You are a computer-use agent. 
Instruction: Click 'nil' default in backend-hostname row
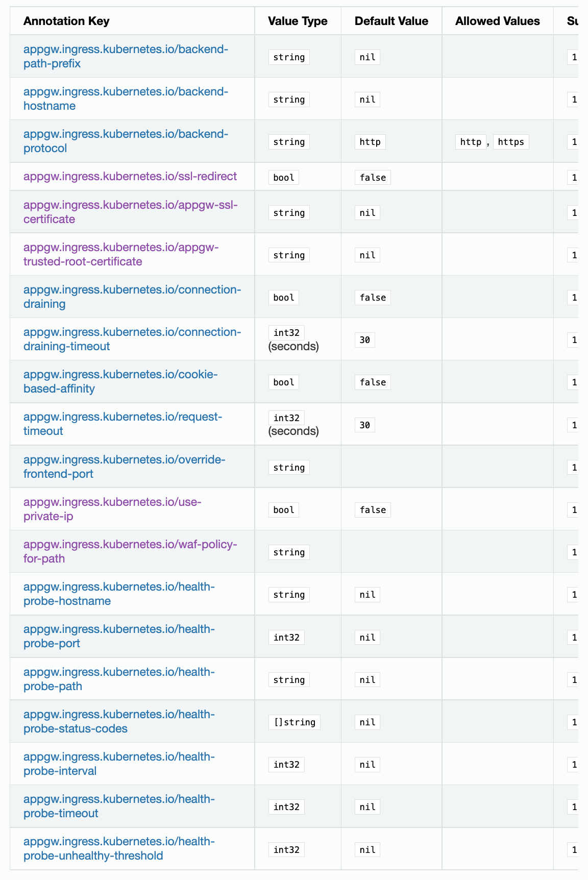tap(367, 100)
